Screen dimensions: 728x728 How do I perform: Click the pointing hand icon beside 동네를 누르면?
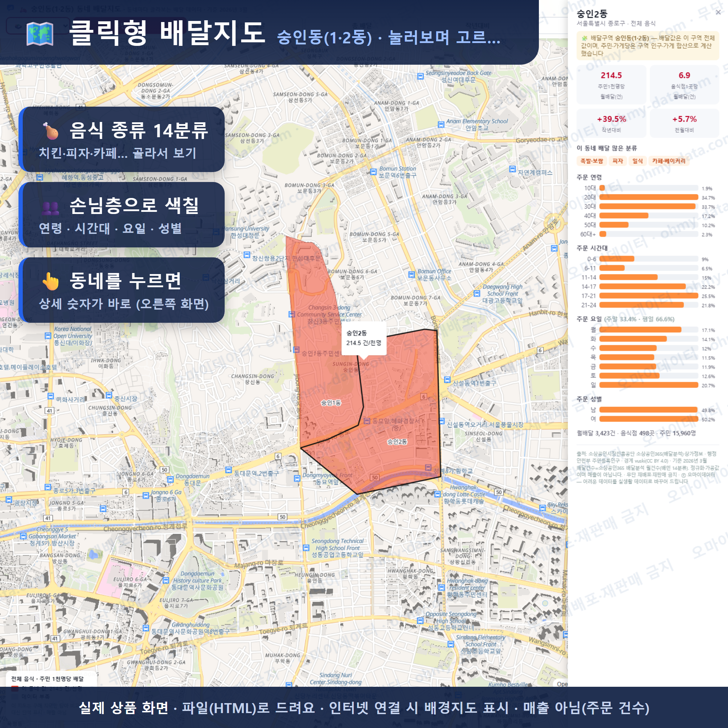51,281
